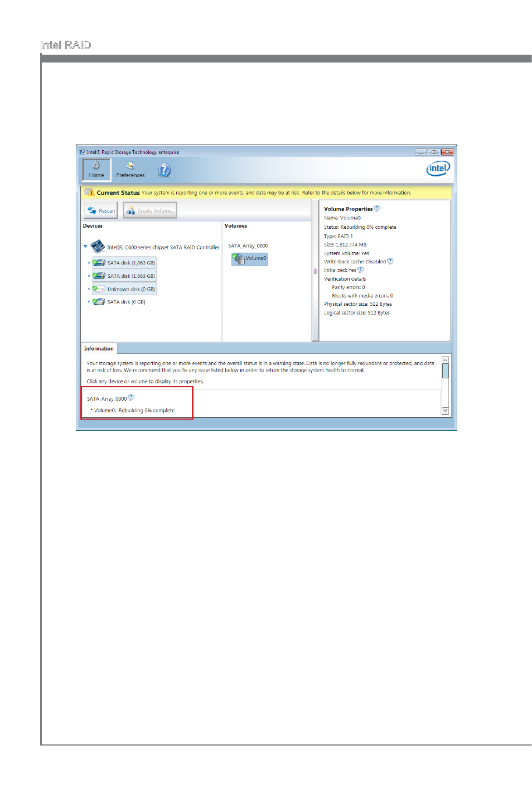Click the Rescan button
The image size is (532, 798).
point(101,210)
